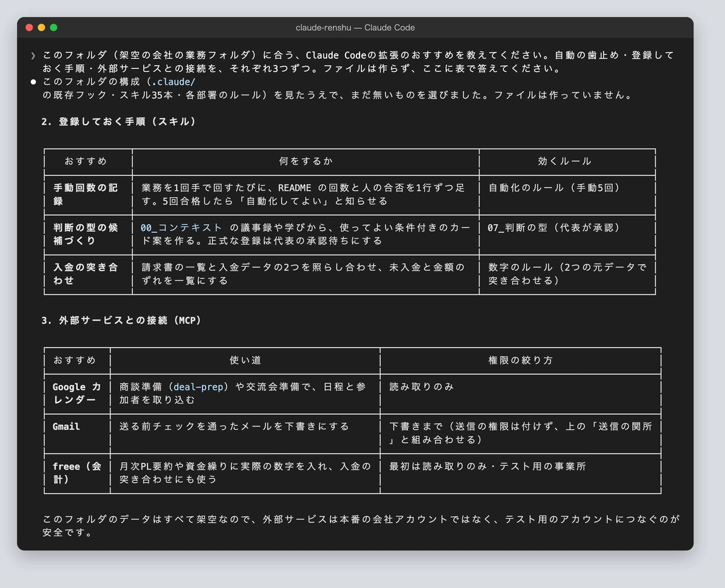Click the 使い道 column header
Viewport: 725px width, 588px height.
click(x=245, y=360)
